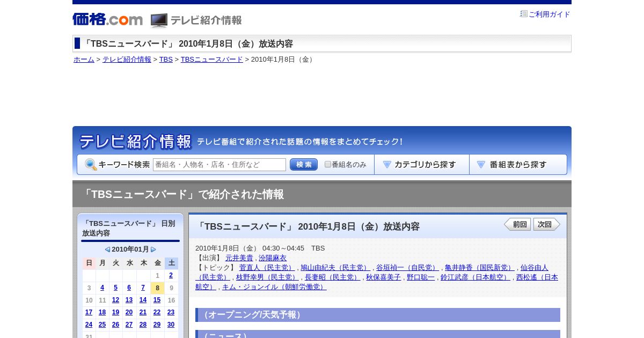Screen dimensions: 644x338
Task: Expand 番組表から探す dropdown
Action: [518, 165]
